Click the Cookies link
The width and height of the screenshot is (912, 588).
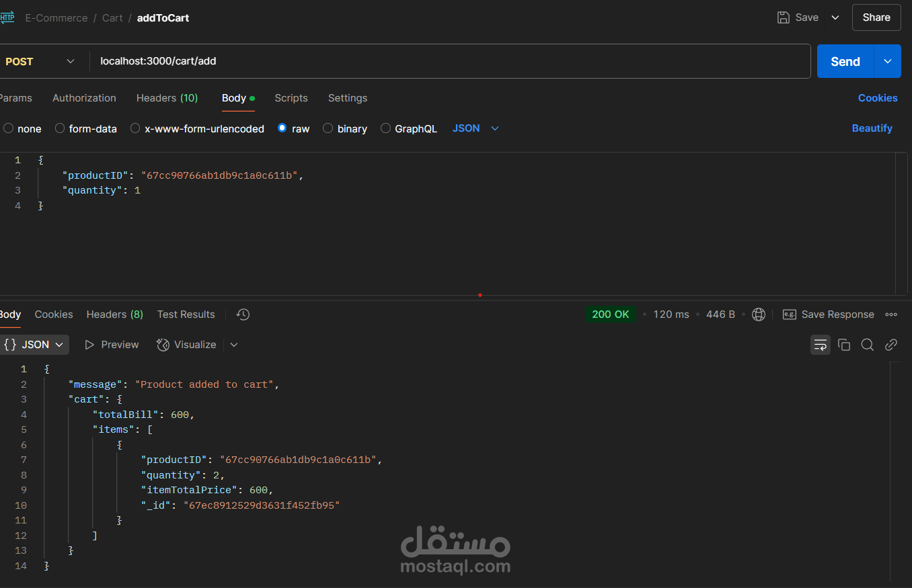coord(878,98)
